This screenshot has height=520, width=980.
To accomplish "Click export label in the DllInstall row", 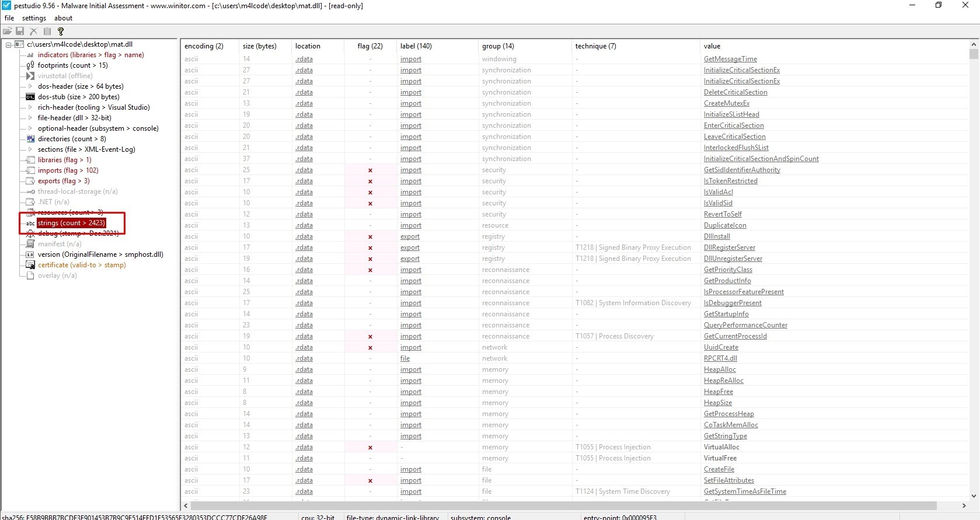I will 410,236.
